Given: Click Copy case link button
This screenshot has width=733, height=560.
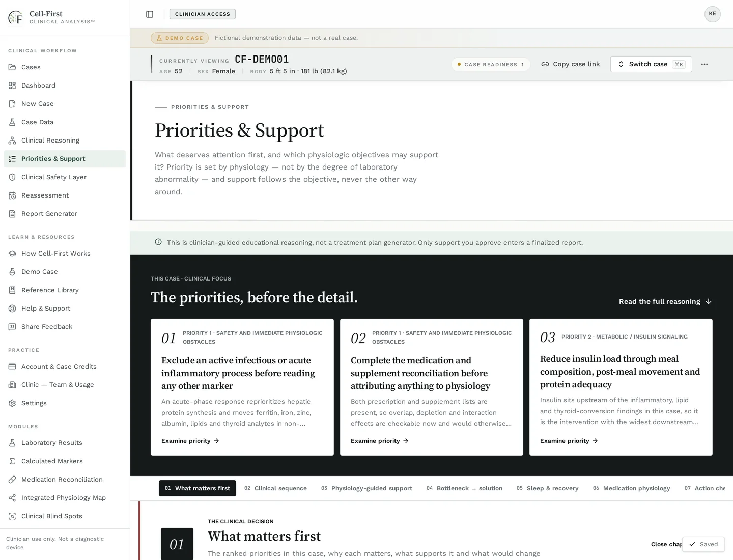Looking at the screenshot, I should 571,64.
